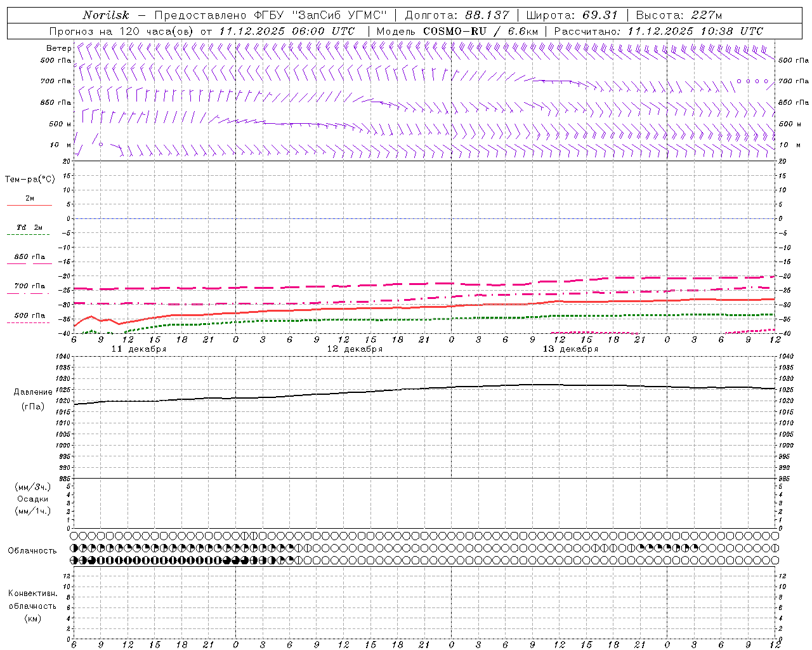
Task: Click the Облачность row label
Action: pyautogui.click(x=32, y=551)
